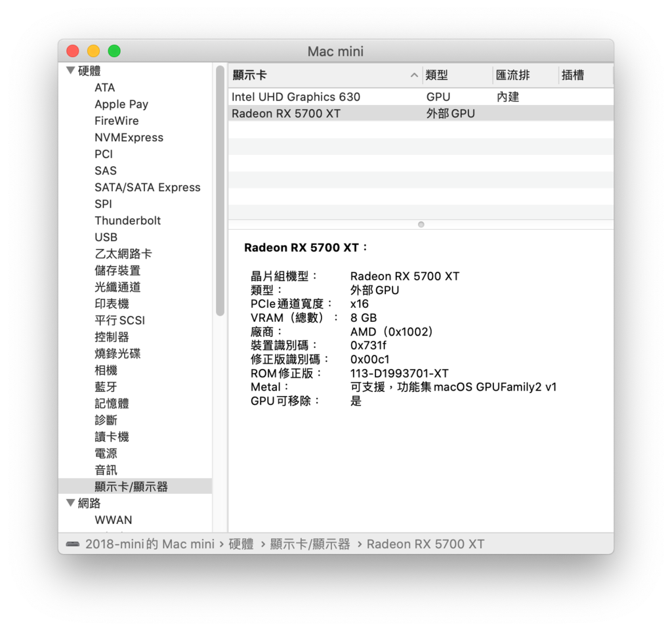The width and height of the screenshot is (672, 631).
Task: Select 讀卡機 in the sidebar
Action: tap(112, 437)
